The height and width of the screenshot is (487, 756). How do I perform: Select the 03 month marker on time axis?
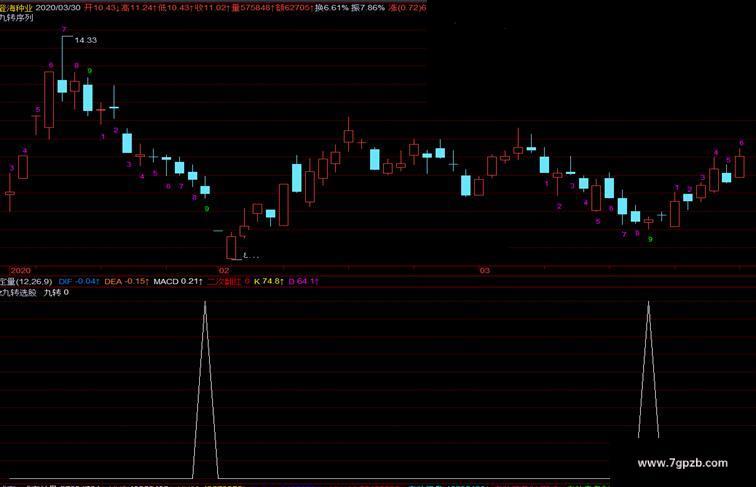(x=485, y=271)
